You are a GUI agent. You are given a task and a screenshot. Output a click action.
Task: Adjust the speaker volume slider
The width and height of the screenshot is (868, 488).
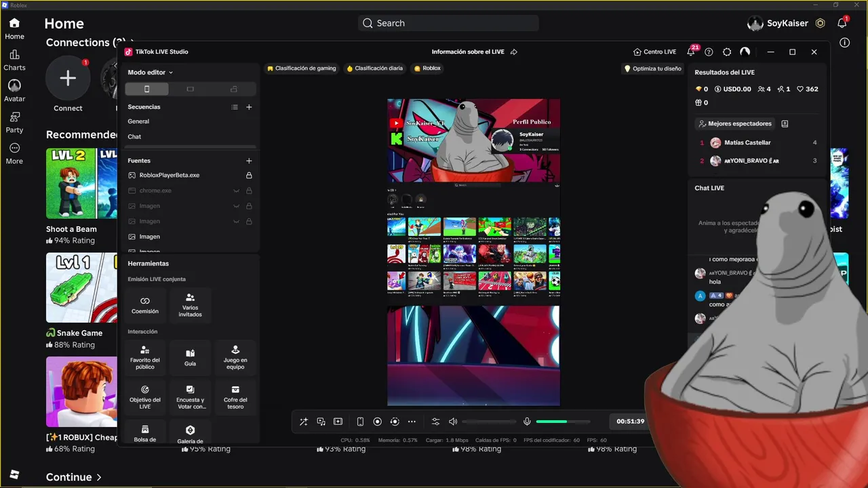coord(490,422)
